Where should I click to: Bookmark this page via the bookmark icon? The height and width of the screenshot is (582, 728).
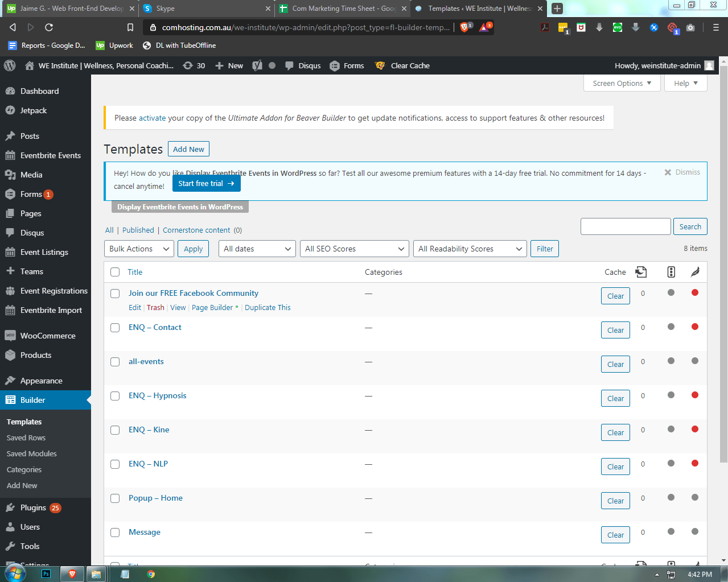[130, 27]
